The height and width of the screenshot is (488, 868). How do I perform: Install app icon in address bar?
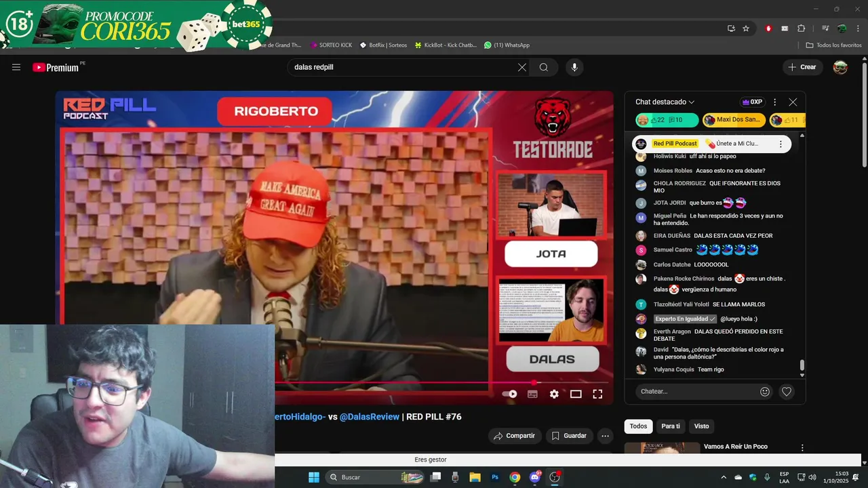point(731,28)
